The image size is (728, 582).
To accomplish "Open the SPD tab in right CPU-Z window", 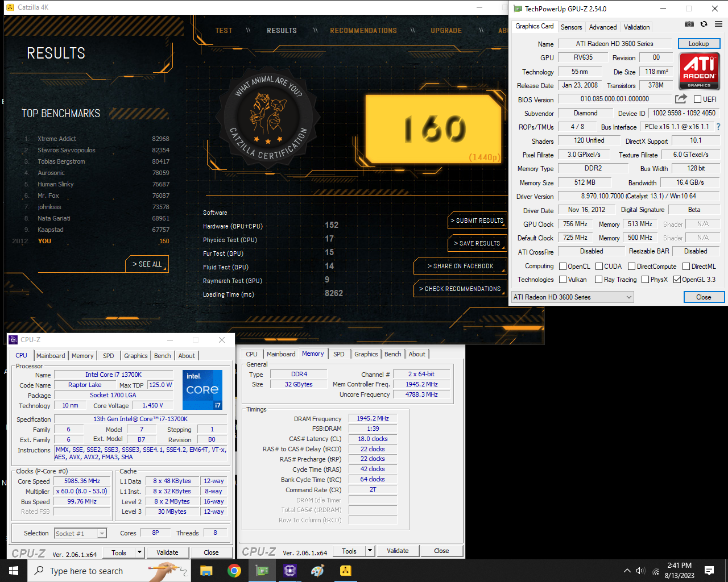I will click(339, 354).
